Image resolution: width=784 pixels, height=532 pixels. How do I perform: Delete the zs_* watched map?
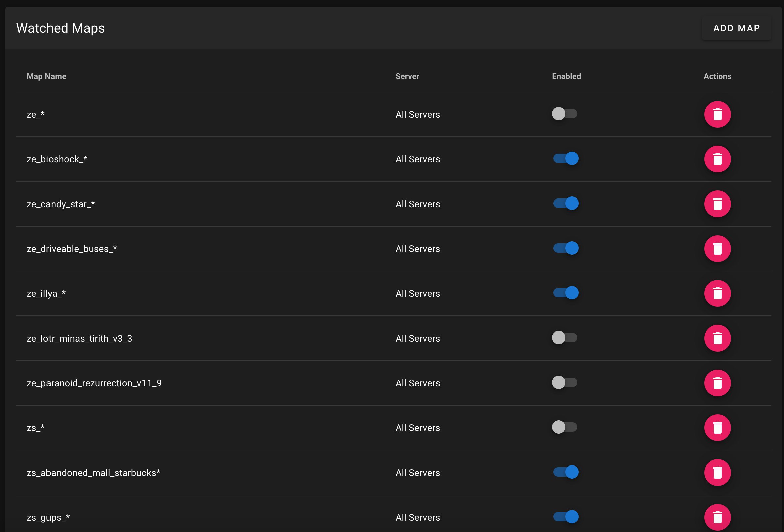[x=717, y=428]
